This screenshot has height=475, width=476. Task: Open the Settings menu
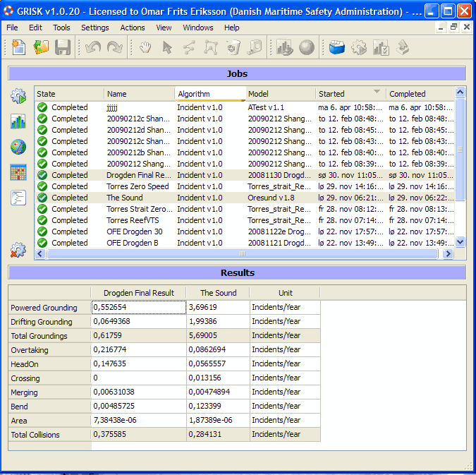[x=95, y=28]
